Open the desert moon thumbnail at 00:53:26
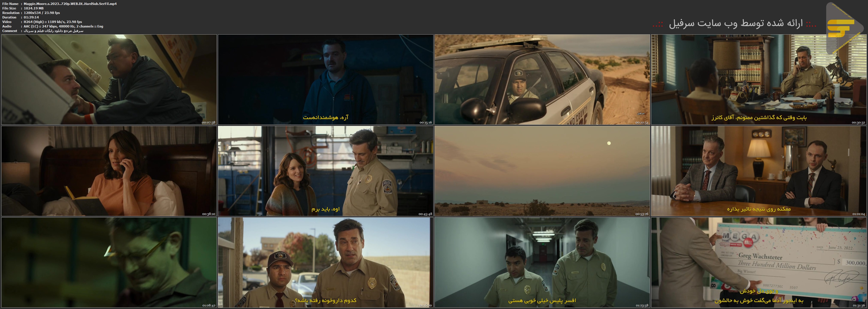 [x=542, y=171]
